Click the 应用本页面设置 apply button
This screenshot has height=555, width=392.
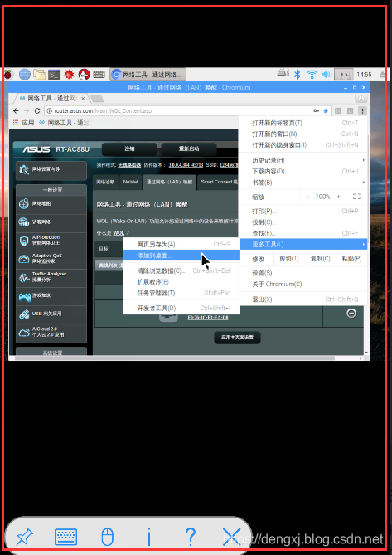[x=237, y=338]
